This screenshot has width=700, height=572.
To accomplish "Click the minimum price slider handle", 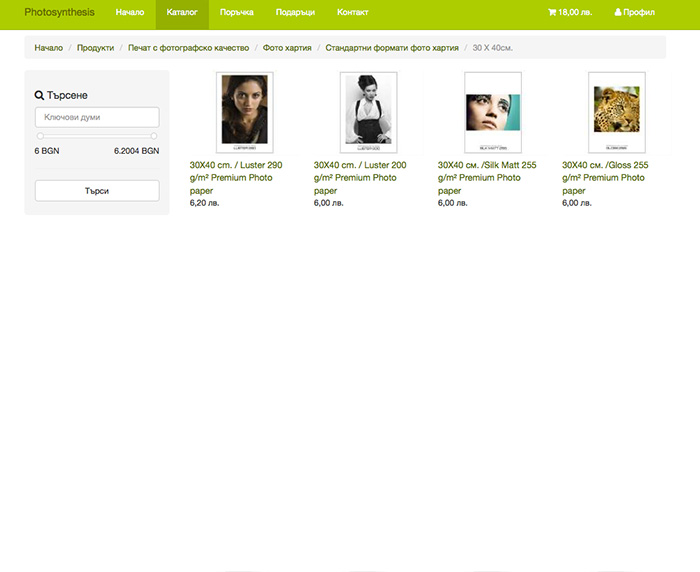I will 41,136.
